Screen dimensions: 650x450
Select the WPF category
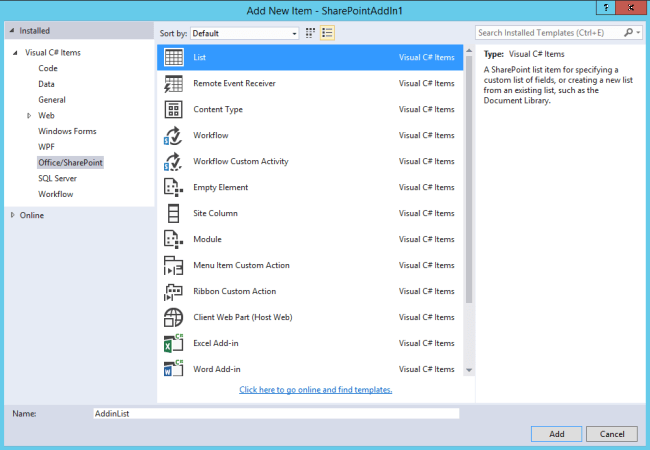[x=46, y=147]
